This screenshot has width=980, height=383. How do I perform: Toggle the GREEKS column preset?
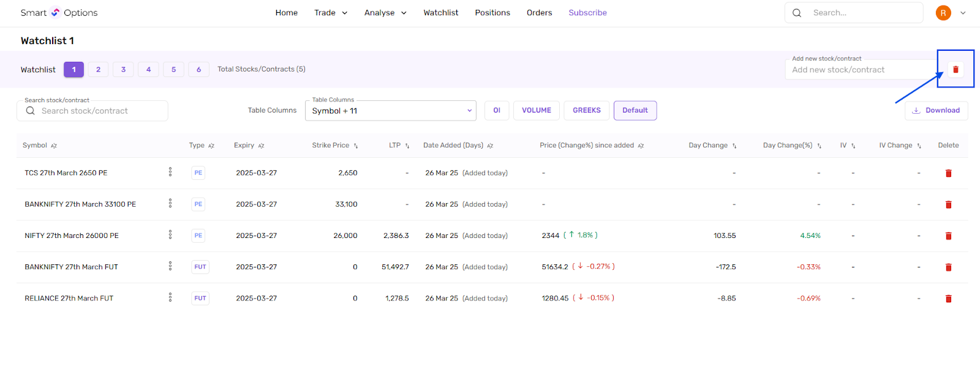click(586, 111)
